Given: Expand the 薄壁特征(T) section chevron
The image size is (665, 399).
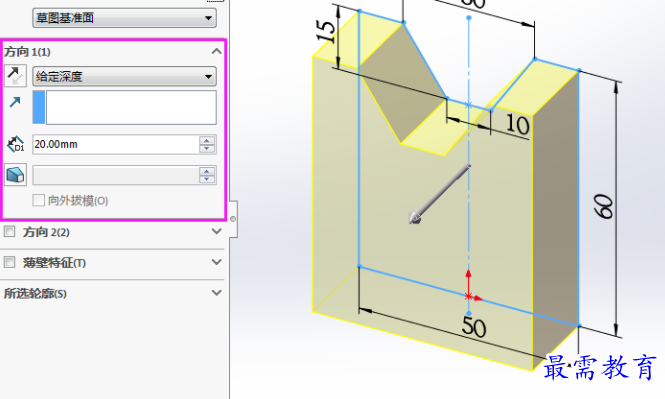Looking at the screenshot, I should [x=217, y=262].
